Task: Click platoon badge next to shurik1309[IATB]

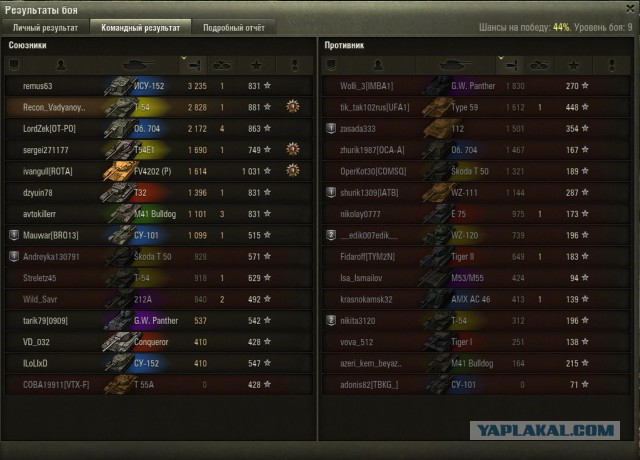Action: coord(331,192)
